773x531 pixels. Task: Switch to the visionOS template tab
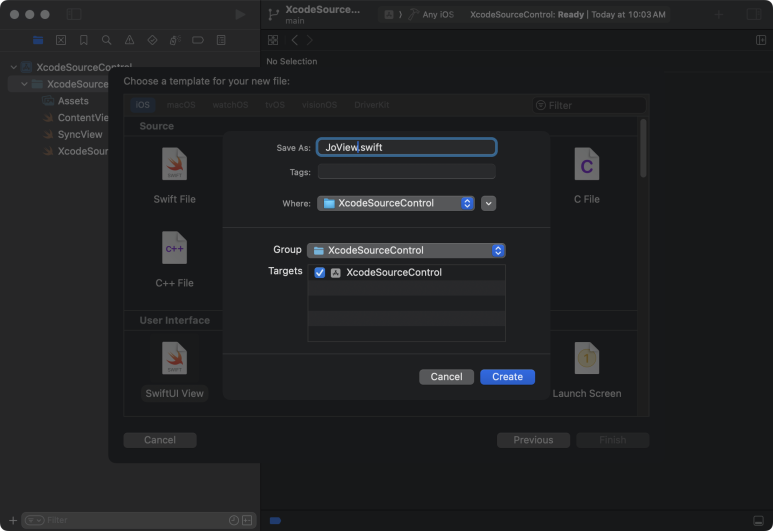tap(319, 105)
